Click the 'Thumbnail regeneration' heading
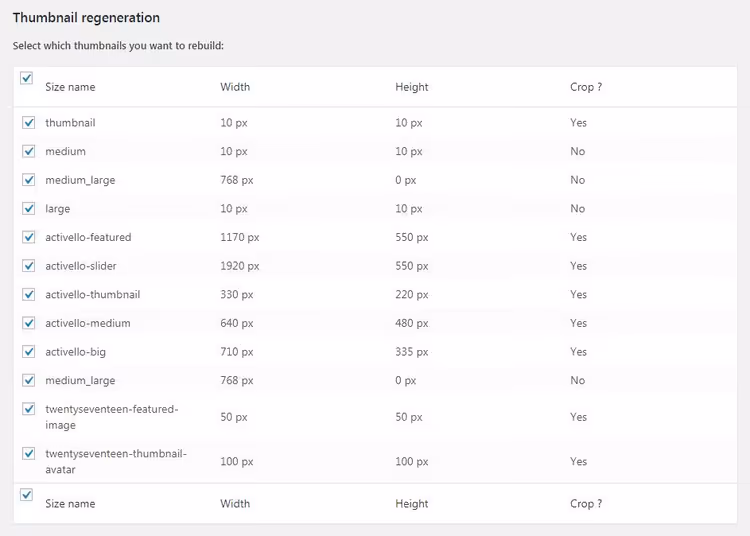750x536 pixels. [86, 18]
